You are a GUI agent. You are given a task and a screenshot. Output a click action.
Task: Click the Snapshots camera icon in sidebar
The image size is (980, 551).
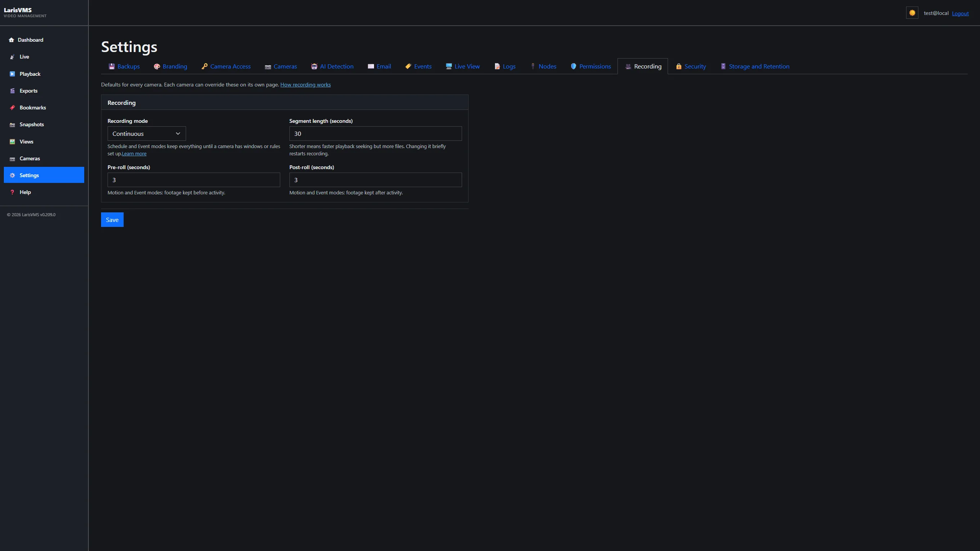12,125
